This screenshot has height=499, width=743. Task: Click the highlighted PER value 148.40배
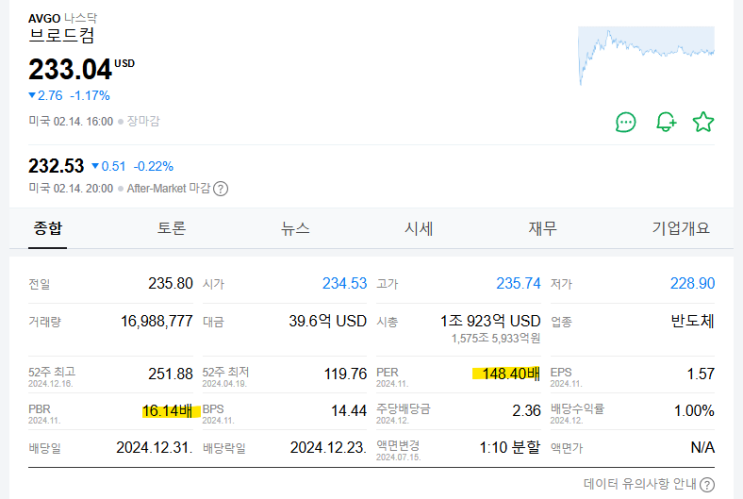pyautogui.click(x=505, y=374)
